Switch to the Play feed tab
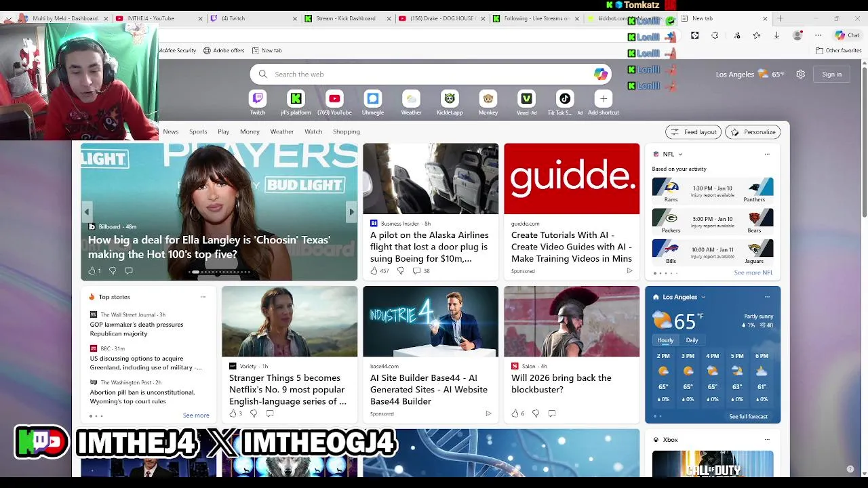 223,131
